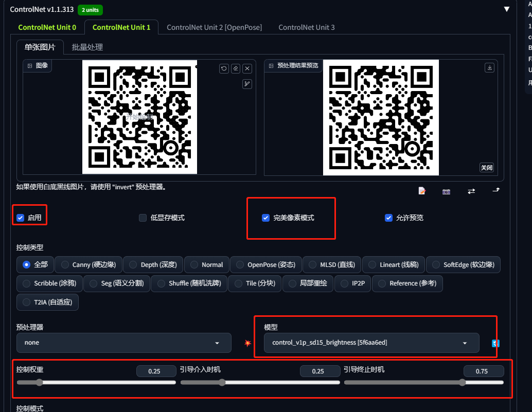Open the ControlNet Unit 2 [OpenPose] tab
532x412 pixels.
coord(215,27)
